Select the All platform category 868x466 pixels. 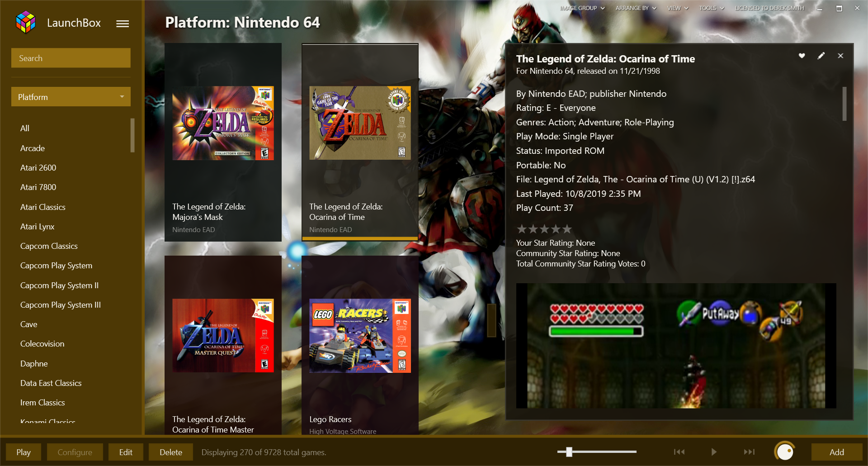(x=25, y=128)
